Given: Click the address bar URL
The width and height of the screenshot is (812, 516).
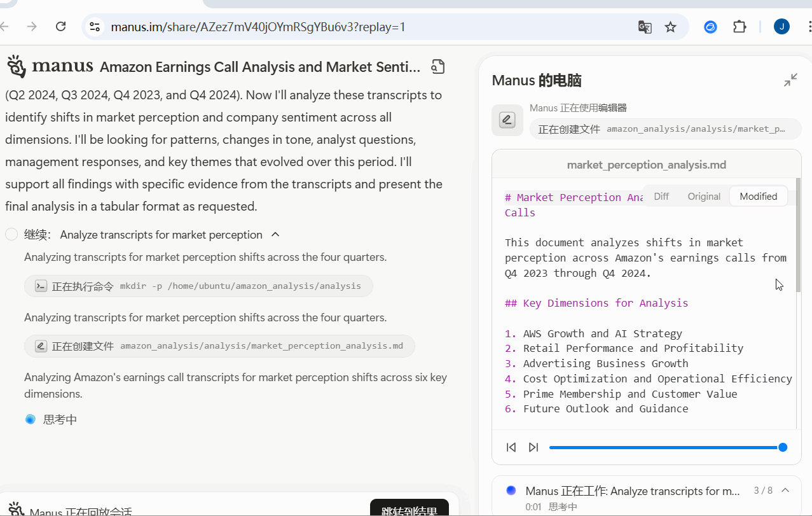Looking at the screenshot, I should click(258, 27).
